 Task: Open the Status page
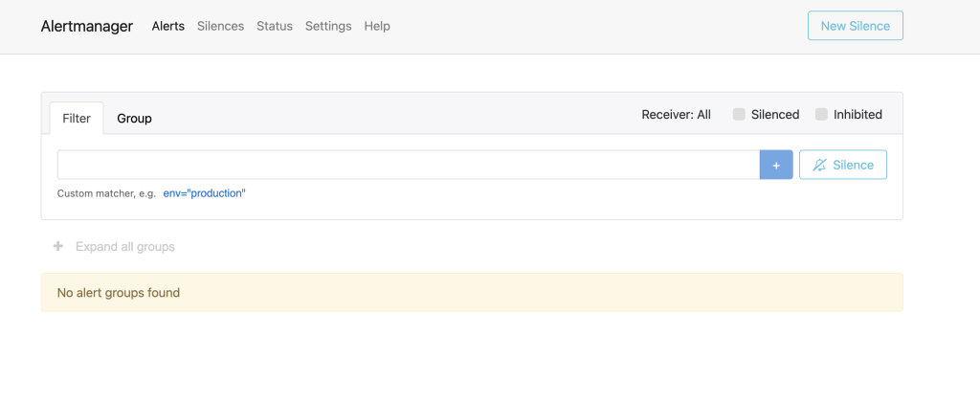[x=275, y=26]
